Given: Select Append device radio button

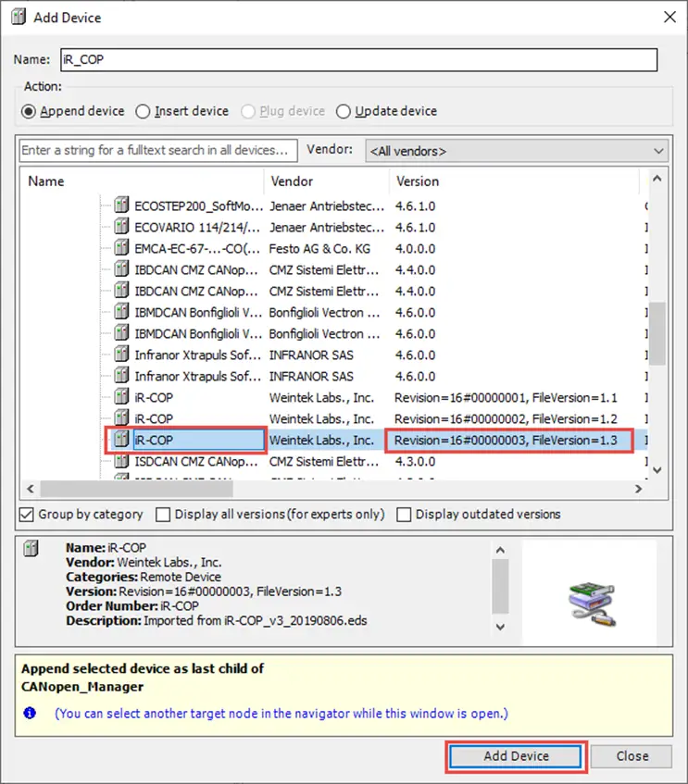Looking at the screenshot, I should click(x=29, y=111).
